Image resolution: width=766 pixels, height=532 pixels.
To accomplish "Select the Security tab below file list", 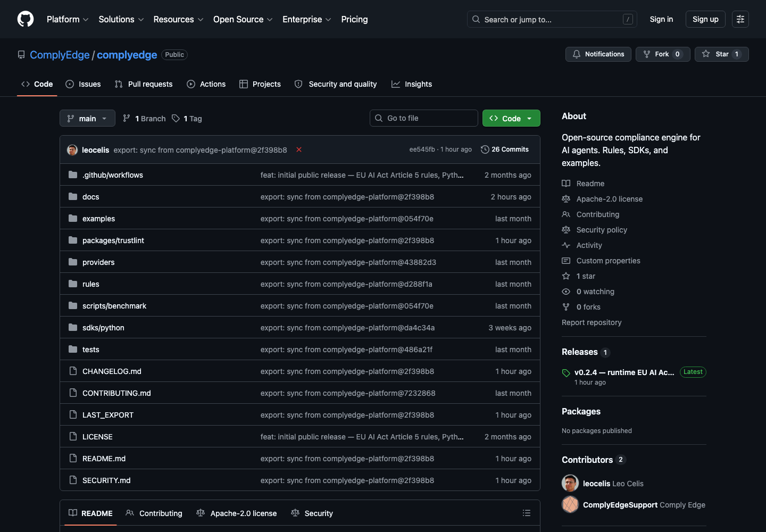I will [312, 513].
